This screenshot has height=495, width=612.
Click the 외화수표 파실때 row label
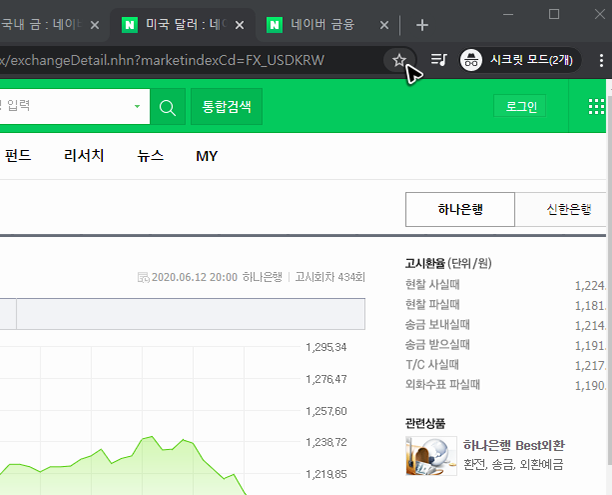pos(443,385)
